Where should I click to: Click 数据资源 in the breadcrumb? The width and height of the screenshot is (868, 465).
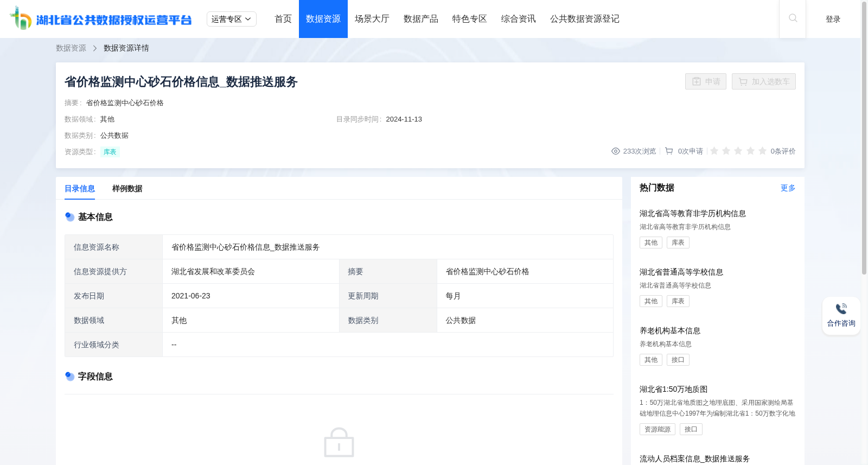[71, 48]
